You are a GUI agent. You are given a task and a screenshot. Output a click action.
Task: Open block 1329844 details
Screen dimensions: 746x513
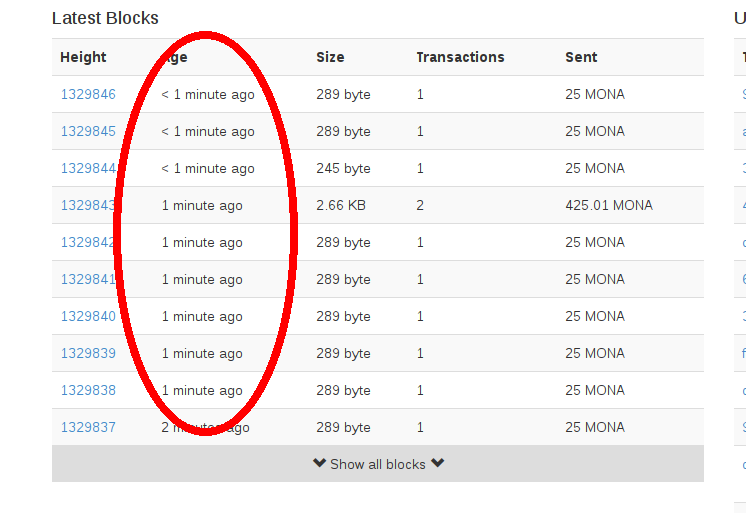88,168
